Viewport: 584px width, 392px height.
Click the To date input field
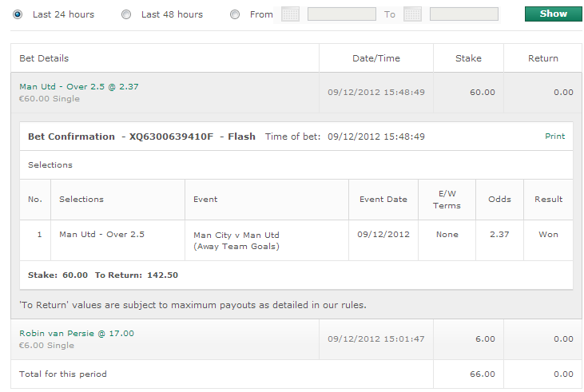[x=463, y=14]
